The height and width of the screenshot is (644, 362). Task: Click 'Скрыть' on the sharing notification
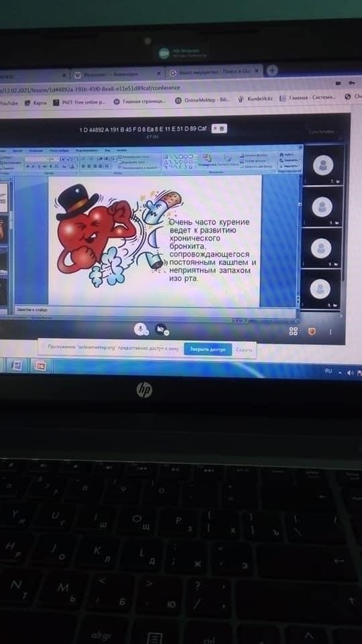click(x=243, y=350)
